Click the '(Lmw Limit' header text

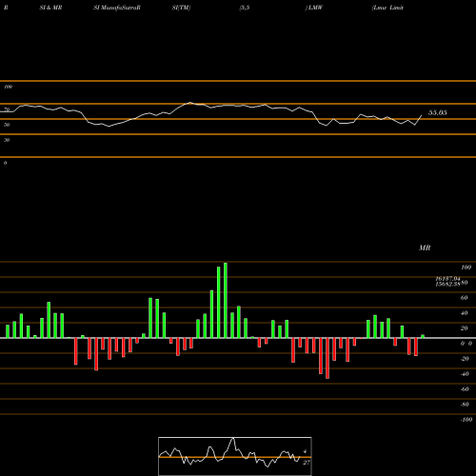[387, 8]
